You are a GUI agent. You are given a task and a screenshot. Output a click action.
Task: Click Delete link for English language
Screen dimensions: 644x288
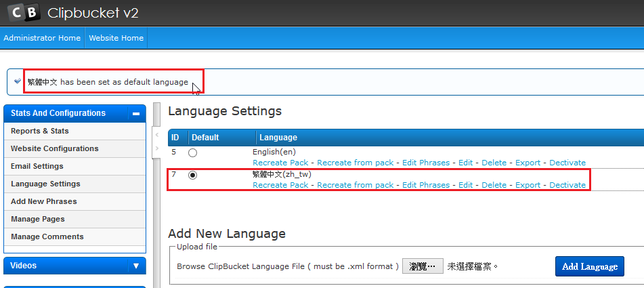pos(494,163)
